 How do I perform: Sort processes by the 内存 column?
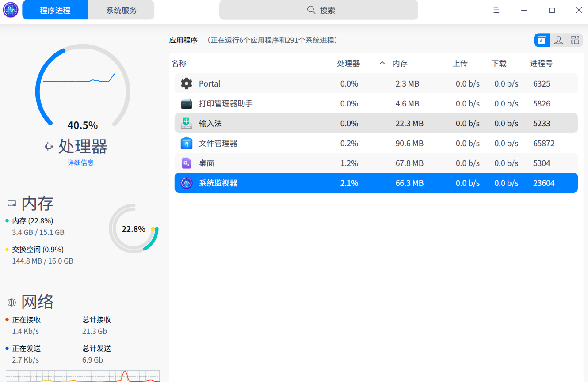[x=400, y=63]
